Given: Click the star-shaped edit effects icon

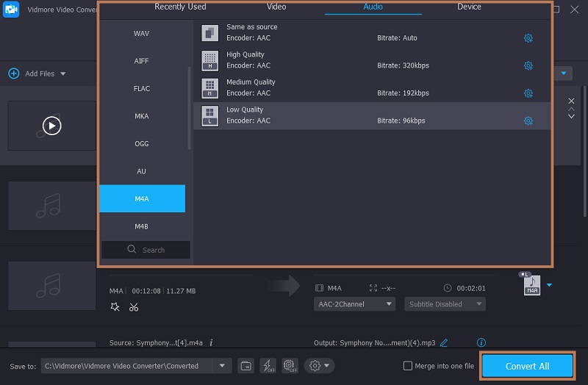Looking at the screenshot, I should (115, 307).
